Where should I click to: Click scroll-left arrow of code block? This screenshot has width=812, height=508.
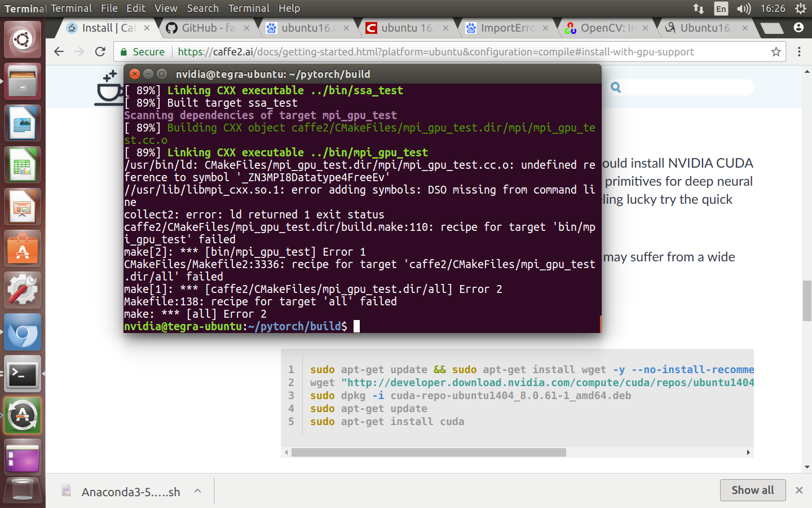point(286,453)
